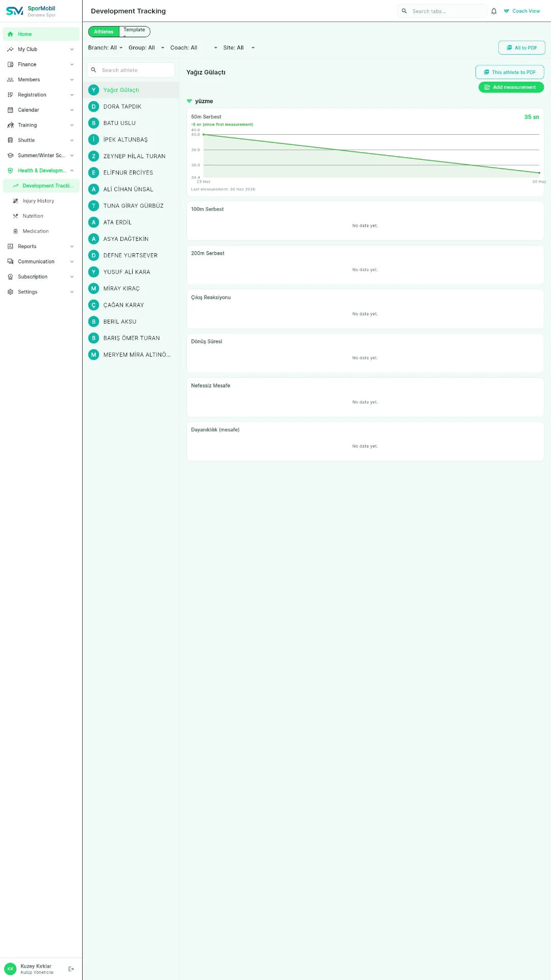Screen dimensions: 551x980
Task: Select athlete MERYEM MİRA ALTINÖ…
Action: pos(131,355)
